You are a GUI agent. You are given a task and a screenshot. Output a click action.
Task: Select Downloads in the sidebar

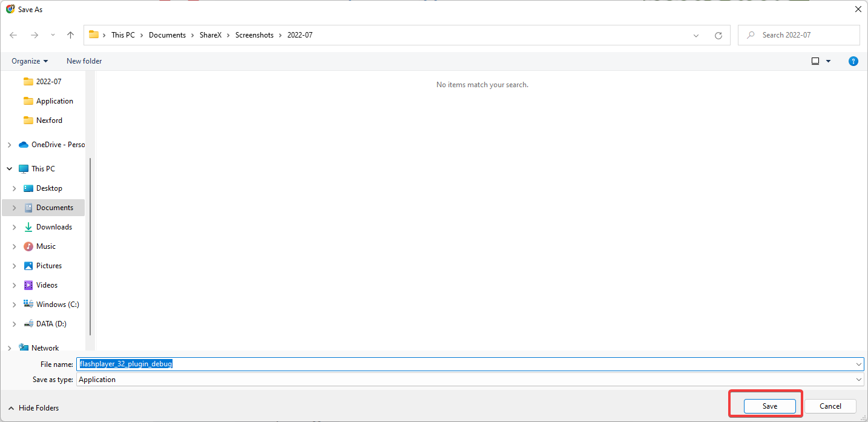[x=47, y=227]
